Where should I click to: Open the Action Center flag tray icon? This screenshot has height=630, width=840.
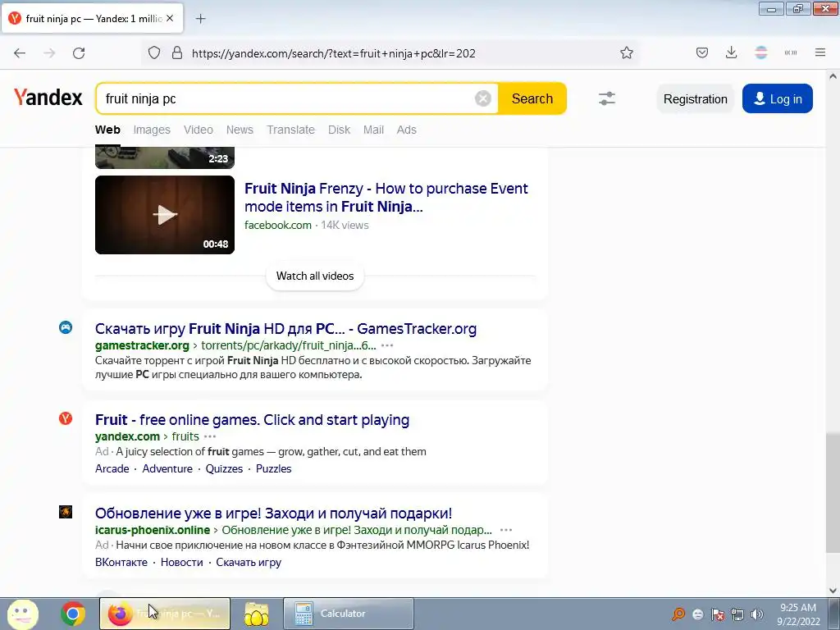[x=718, y=614]
